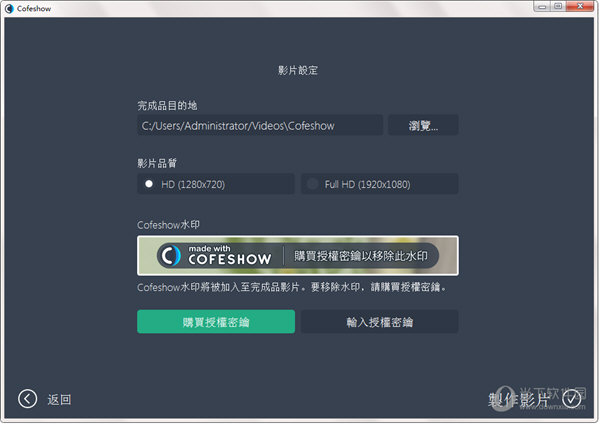This screenshot has height=424, width=600.
Task: Click the green 購買授權密鑰 button
Action: 216,322
